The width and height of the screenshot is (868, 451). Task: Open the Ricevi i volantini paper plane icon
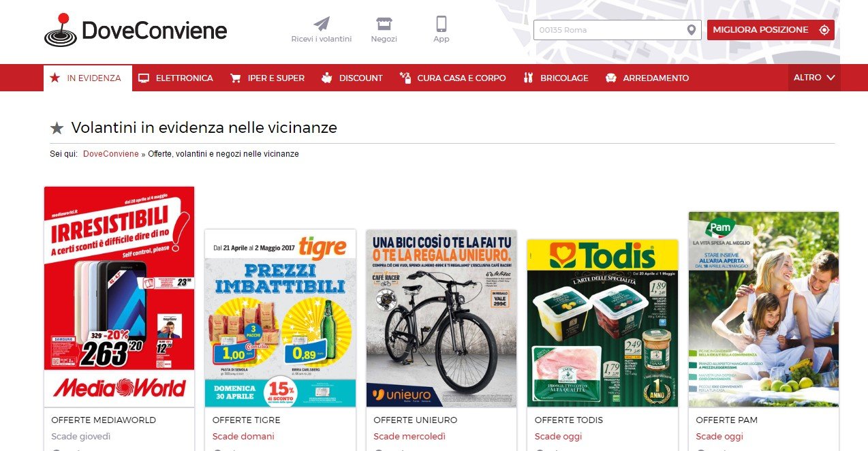(x=322, y=24)
